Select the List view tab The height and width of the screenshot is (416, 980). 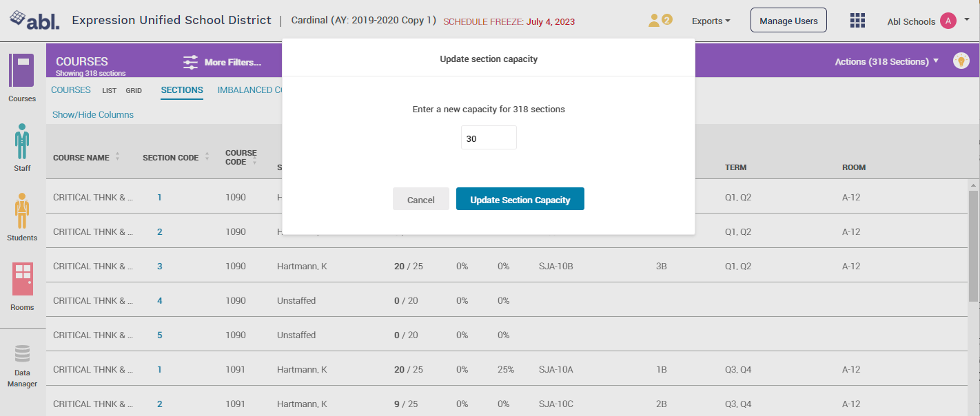coord(110,91)
